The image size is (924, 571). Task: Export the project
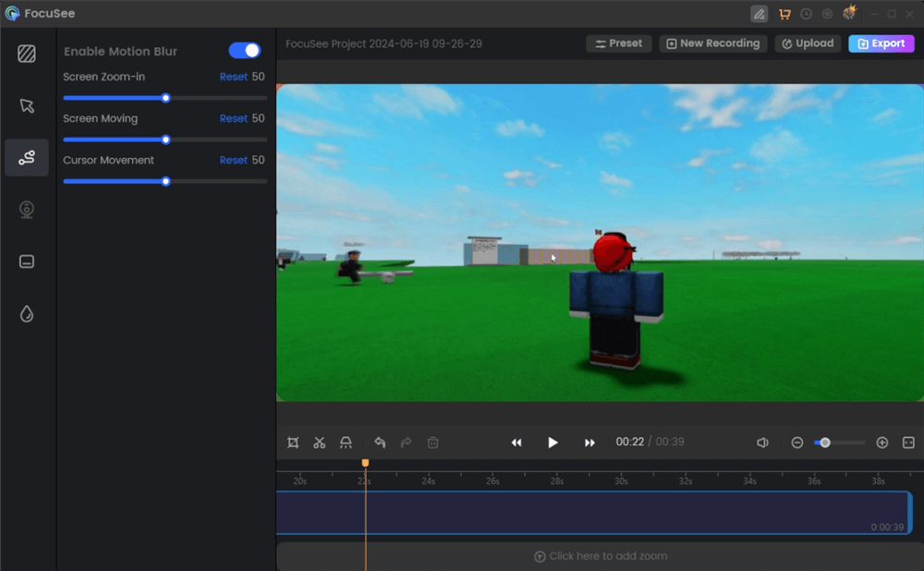881,43
